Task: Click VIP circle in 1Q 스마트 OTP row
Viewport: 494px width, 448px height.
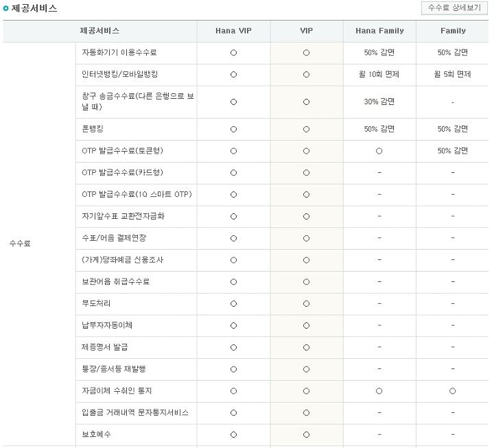Action: [x=306, y=195]
